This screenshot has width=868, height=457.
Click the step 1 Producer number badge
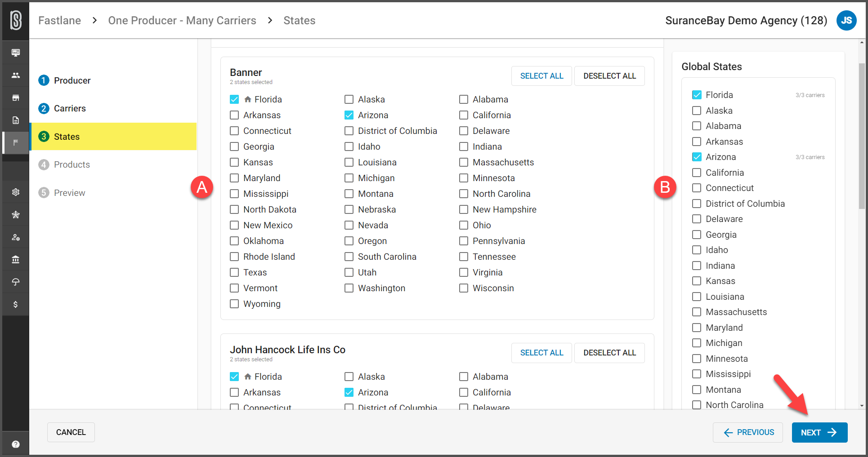pyautogui.click(x=44, y=80)
